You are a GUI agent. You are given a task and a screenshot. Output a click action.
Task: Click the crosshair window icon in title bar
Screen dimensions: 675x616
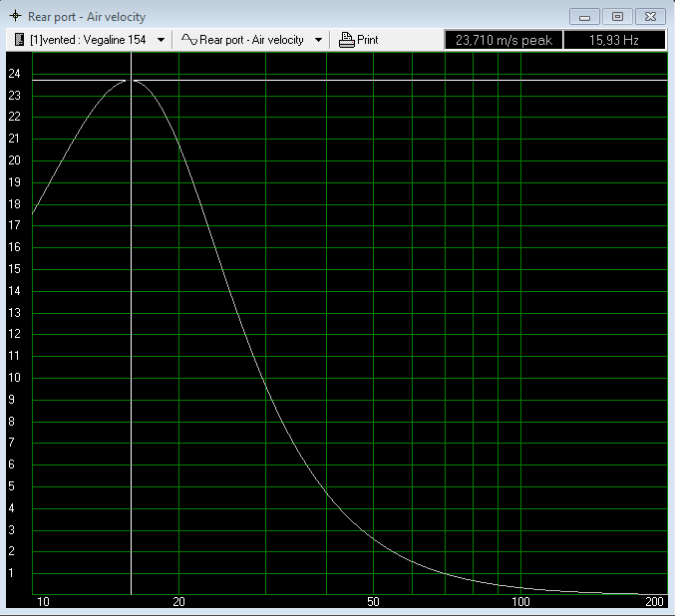pyautogui.click(x=15, y=17)
